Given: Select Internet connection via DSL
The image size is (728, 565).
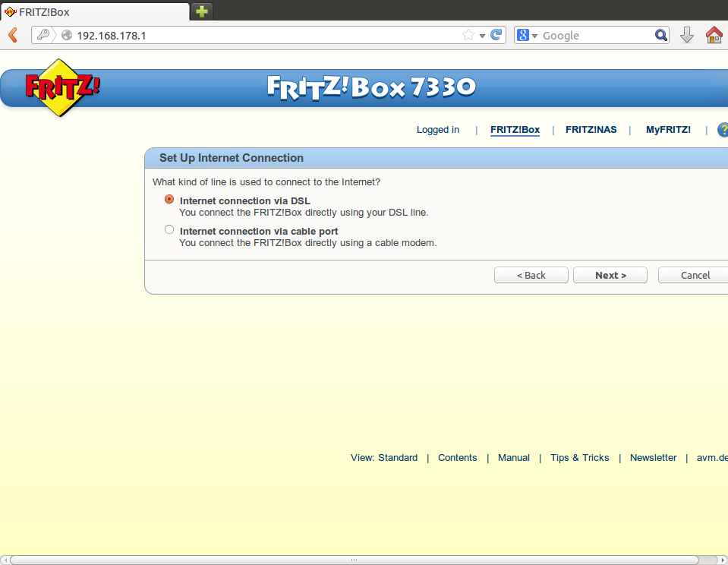Looking at the screenshot, I should [x=169, y=200].
